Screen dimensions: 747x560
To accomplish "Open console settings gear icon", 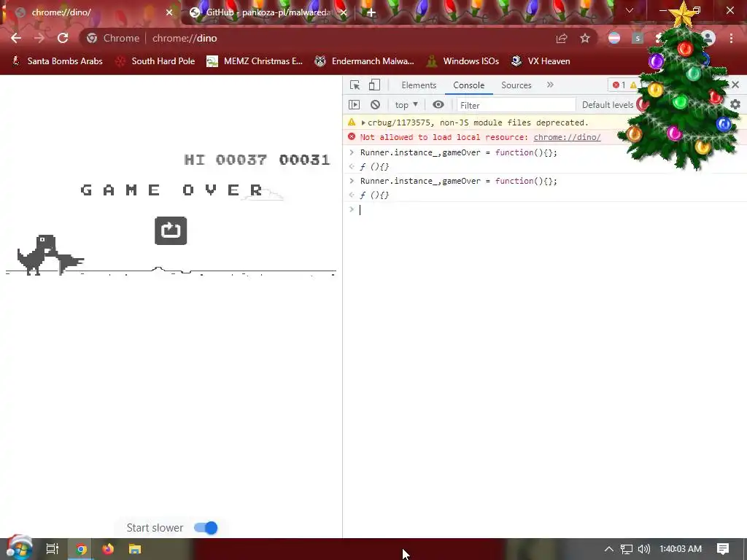I will 735,104.
